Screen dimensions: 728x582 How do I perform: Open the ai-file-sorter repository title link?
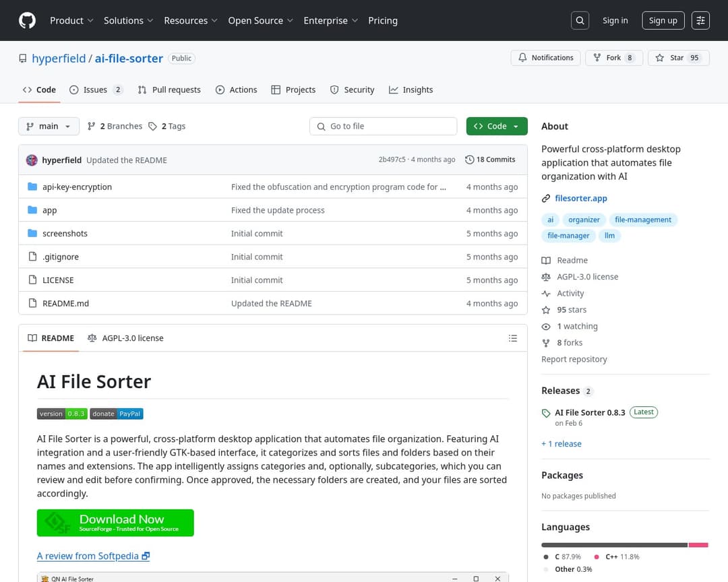coord(129,58)
